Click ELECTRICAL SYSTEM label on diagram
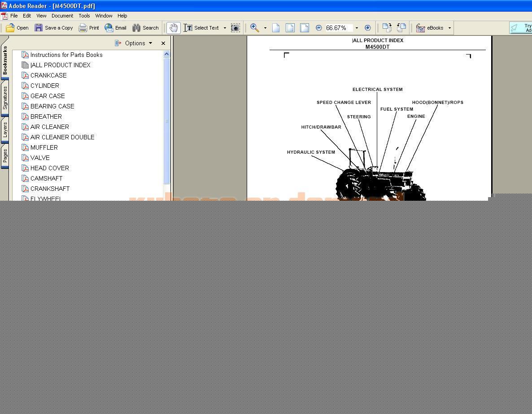 tap(377, 90)
